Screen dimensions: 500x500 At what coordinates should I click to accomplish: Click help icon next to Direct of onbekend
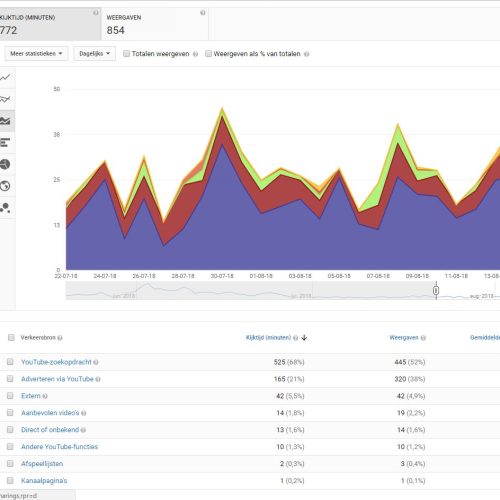click(83, 430)
